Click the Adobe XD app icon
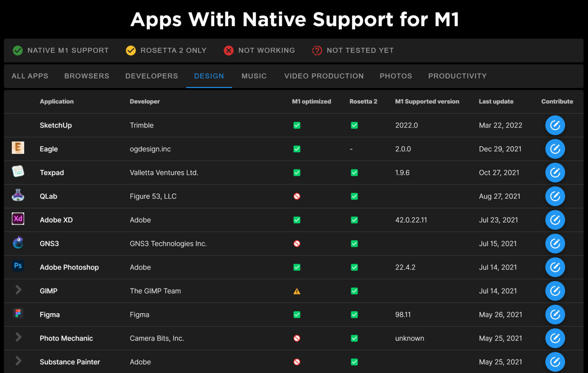Image resolution: width=588 pixels, height=373 pixels. point(18,219)
